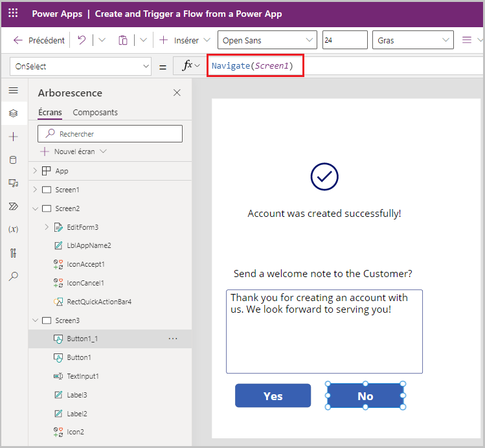The height and width of the screenshot is (448, 485).
Task: Click the Rechercher search box
Action: coord(110,133)
